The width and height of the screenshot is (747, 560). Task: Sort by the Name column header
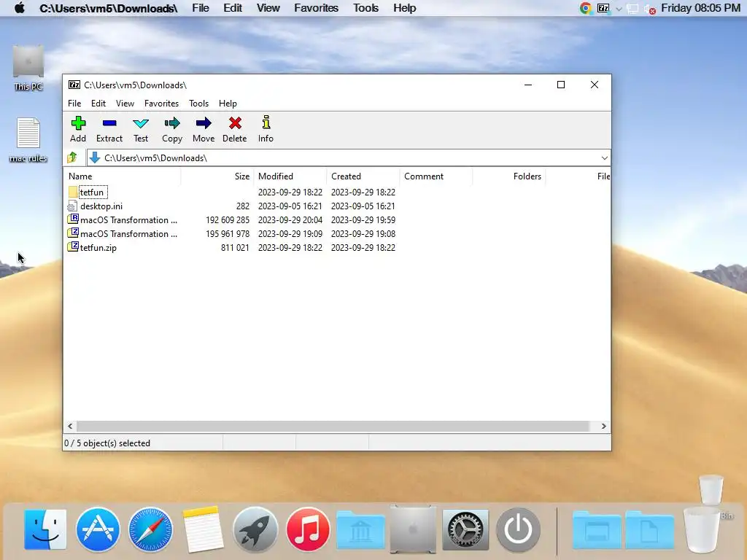pyautogui.click(x=122, y=176)
